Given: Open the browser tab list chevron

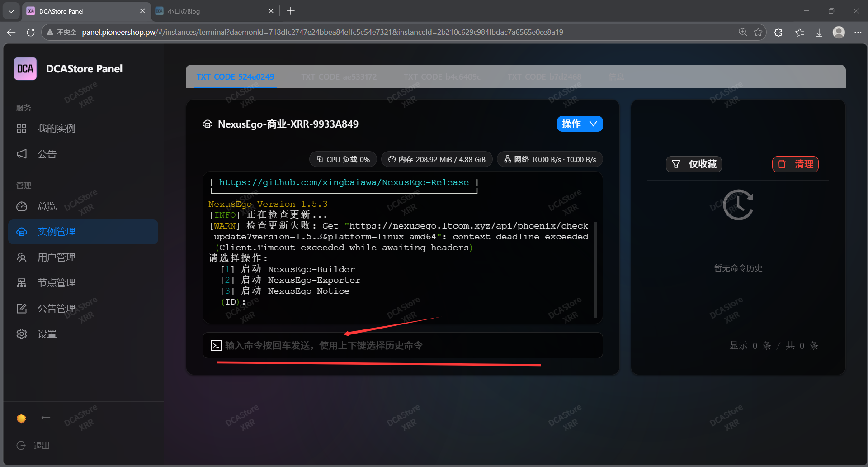Looking at the screenshot, I should pos(11,11).
